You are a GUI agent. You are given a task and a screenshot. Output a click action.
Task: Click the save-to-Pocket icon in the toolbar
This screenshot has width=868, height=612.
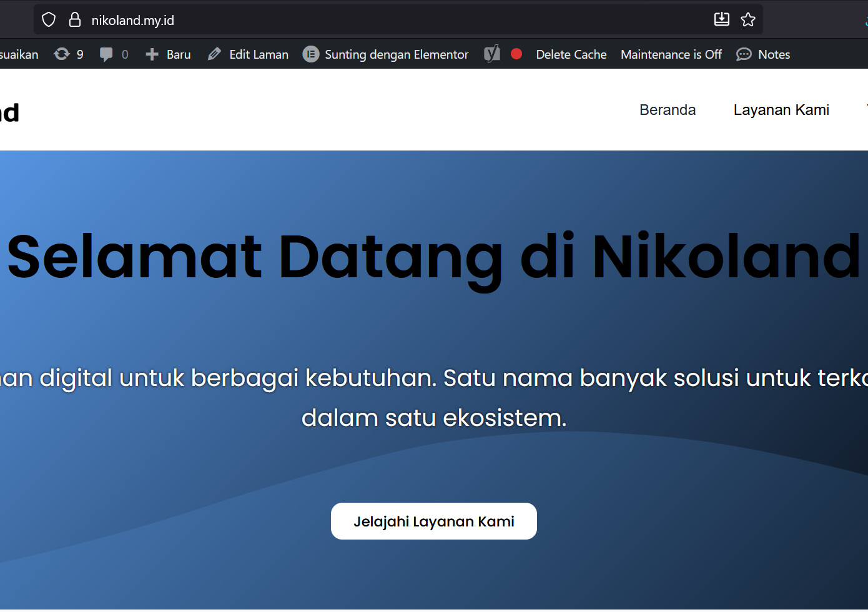point(721,19)
